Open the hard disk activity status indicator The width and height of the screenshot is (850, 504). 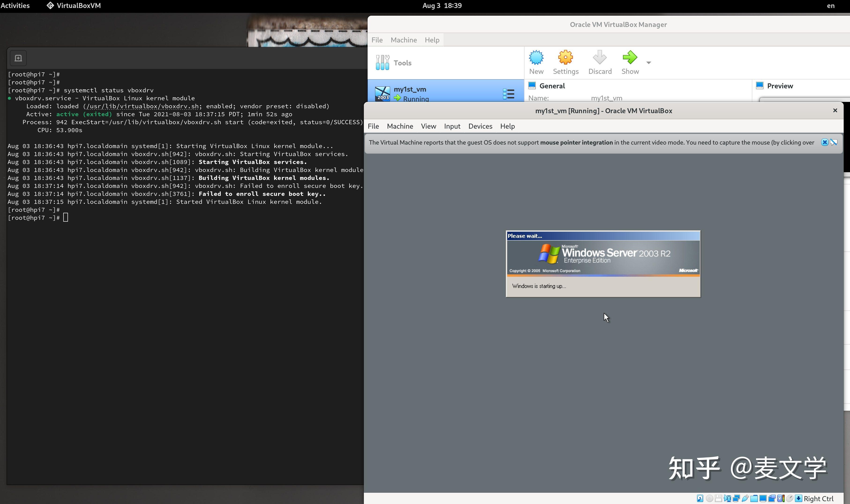click(x=700, y=498)
